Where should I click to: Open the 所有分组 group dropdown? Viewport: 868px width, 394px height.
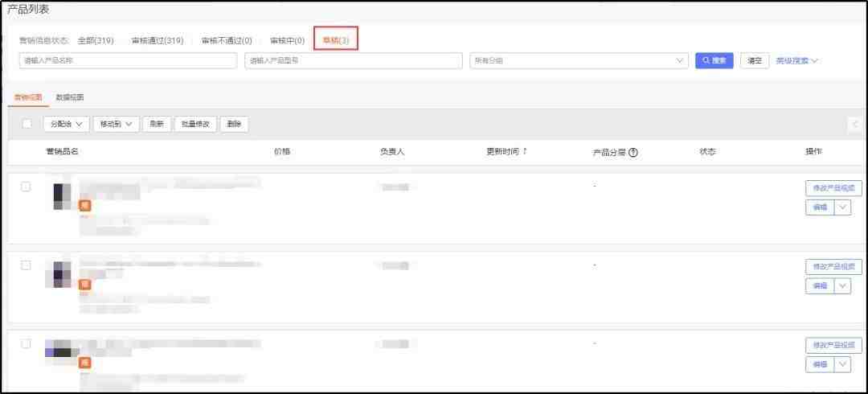pos(579,61)
